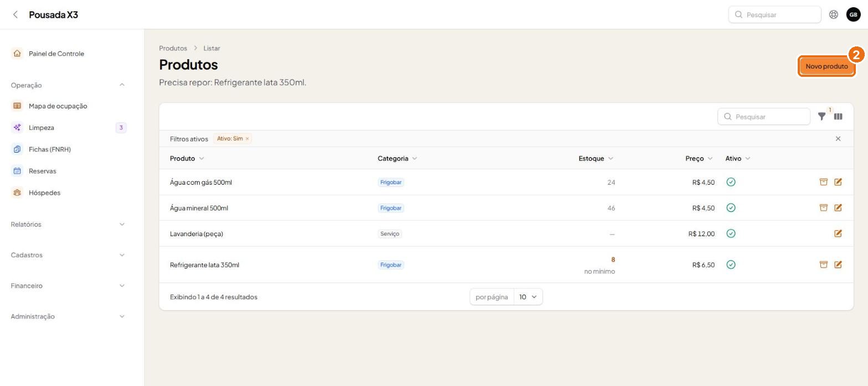Click the active check icon for Água mineral
Viewport: 868px width, 386px height.
click(x=731, y=208)
